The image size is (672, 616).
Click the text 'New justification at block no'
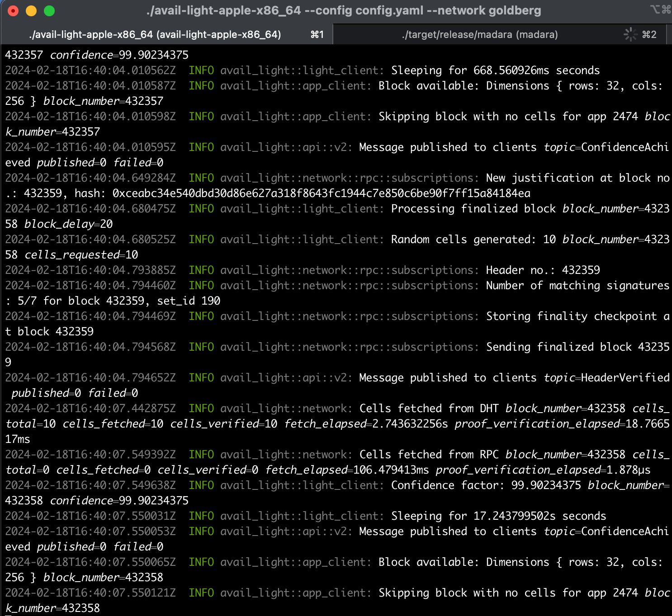(x=577, y=178)
